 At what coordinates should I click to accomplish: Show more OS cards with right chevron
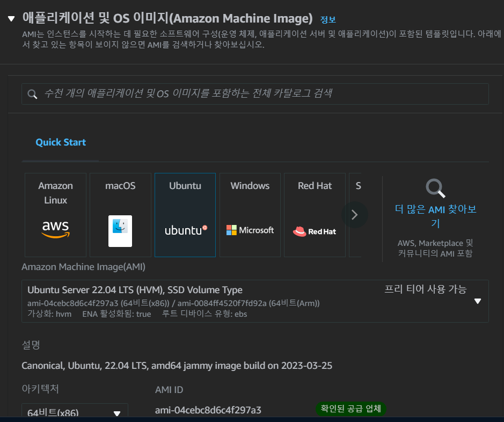(355, 215)
